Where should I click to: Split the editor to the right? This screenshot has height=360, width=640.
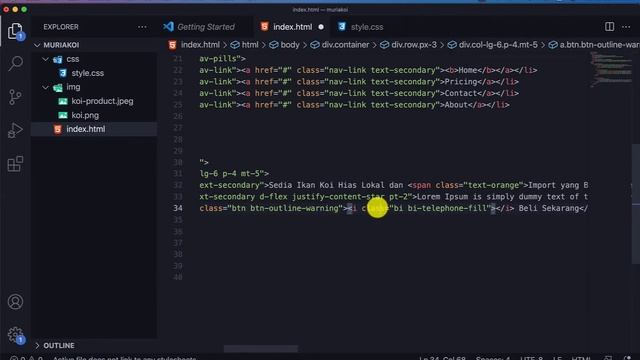point(609,27)
